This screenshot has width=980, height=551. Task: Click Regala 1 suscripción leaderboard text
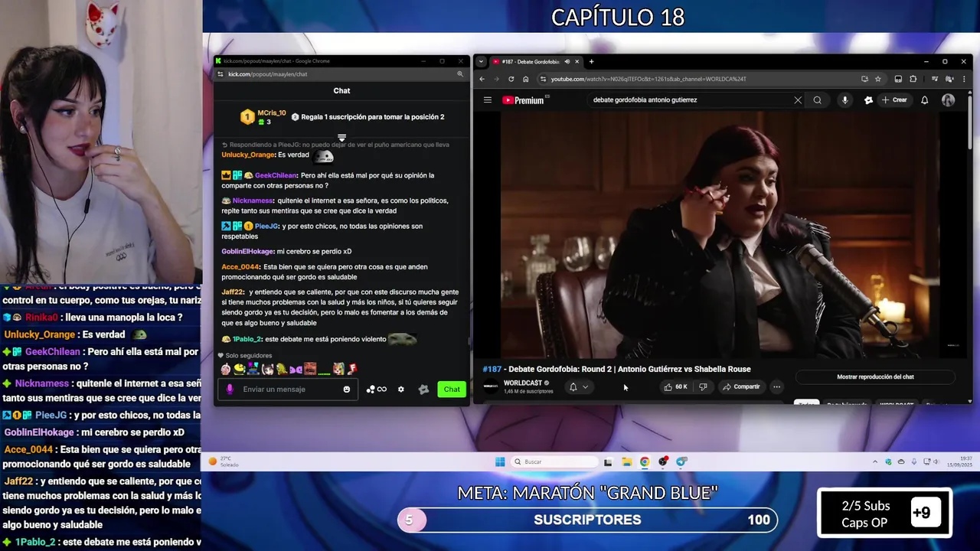372,117
